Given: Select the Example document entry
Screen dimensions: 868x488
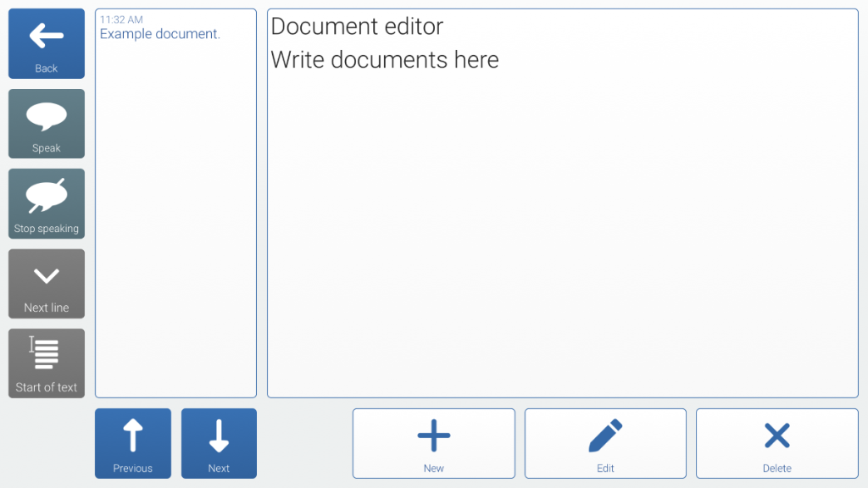Looking at the screenshot, I should [x=160, y=34].
